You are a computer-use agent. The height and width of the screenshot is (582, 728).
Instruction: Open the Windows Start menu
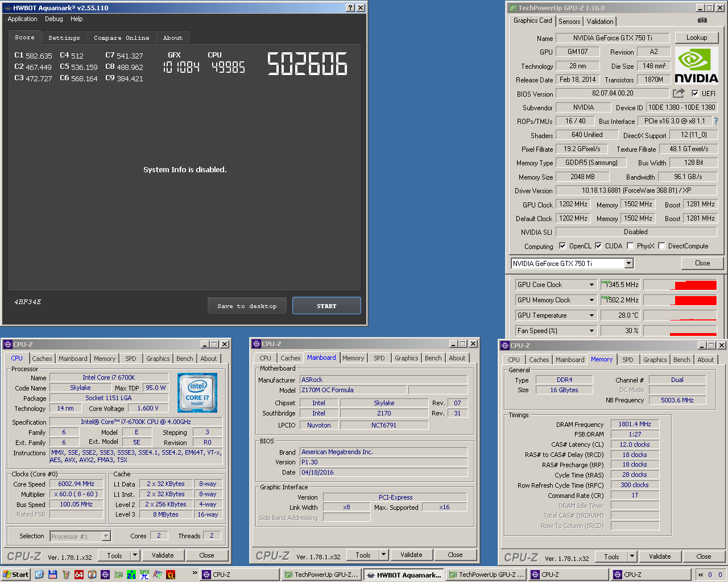coord(15,575)
